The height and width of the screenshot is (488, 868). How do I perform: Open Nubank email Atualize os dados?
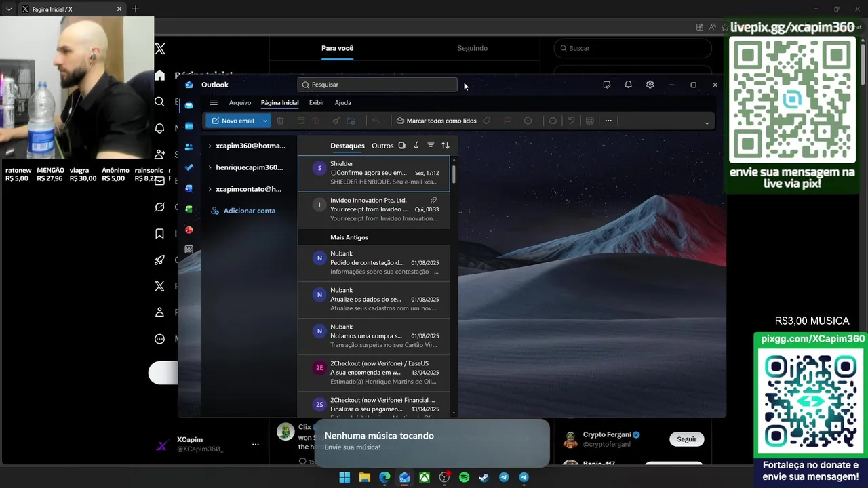click(374, 300)
